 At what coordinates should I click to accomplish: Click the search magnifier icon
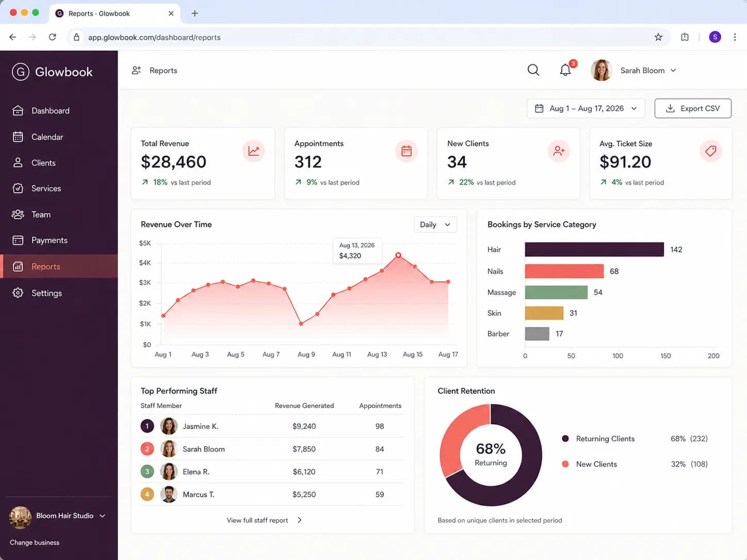(x=533, y=70)
